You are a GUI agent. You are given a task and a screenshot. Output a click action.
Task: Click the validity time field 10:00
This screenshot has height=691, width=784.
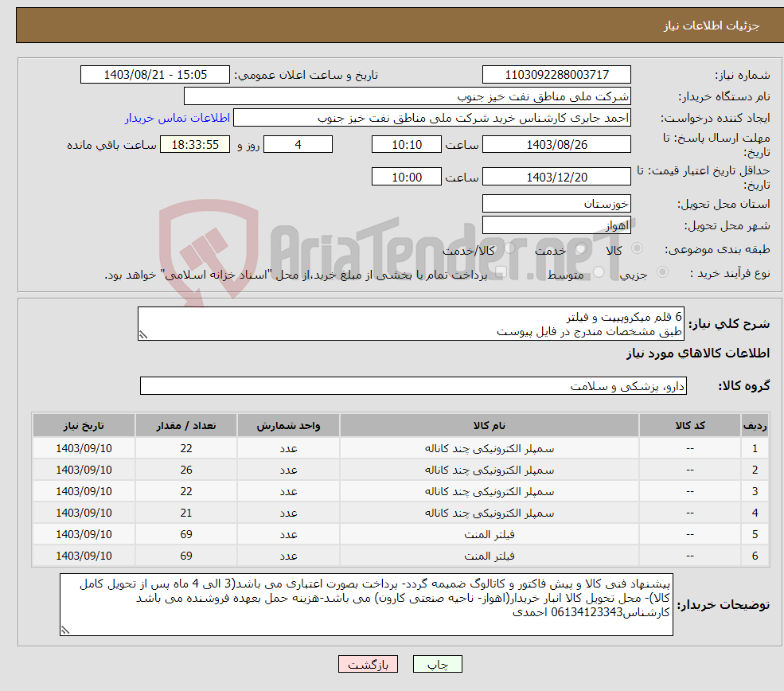pyautogui.click(x=407, y=177)
